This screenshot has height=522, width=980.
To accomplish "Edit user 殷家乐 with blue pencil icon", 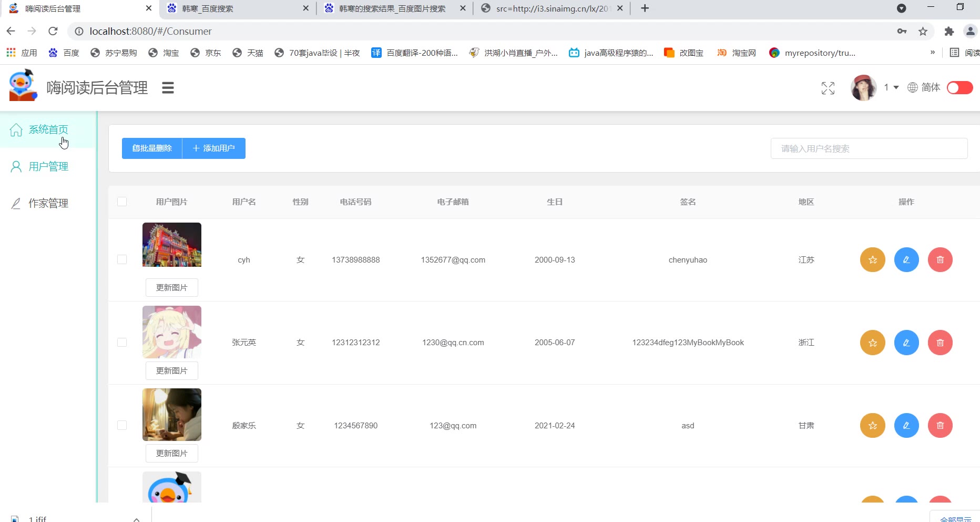I will [x=906, y=426].
